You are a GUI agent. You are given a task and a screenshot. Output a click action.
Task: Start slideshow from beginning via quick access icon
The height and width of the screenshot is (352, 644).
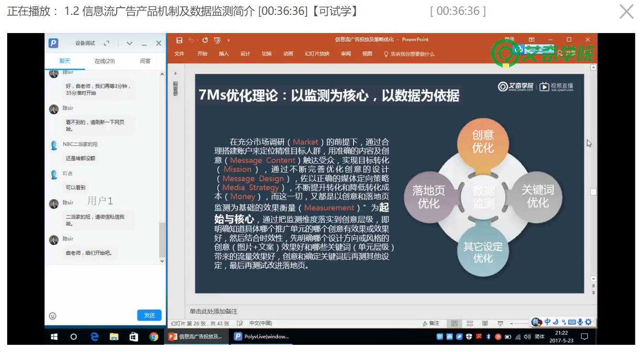(217, 40)
